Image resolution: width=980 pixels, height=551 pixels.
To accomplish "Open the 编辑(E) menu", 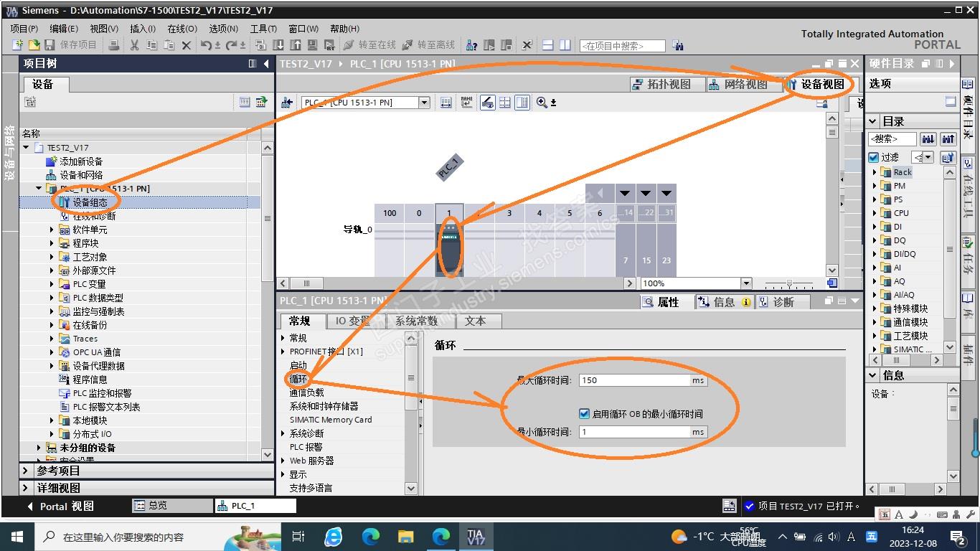I will point(64,29).
